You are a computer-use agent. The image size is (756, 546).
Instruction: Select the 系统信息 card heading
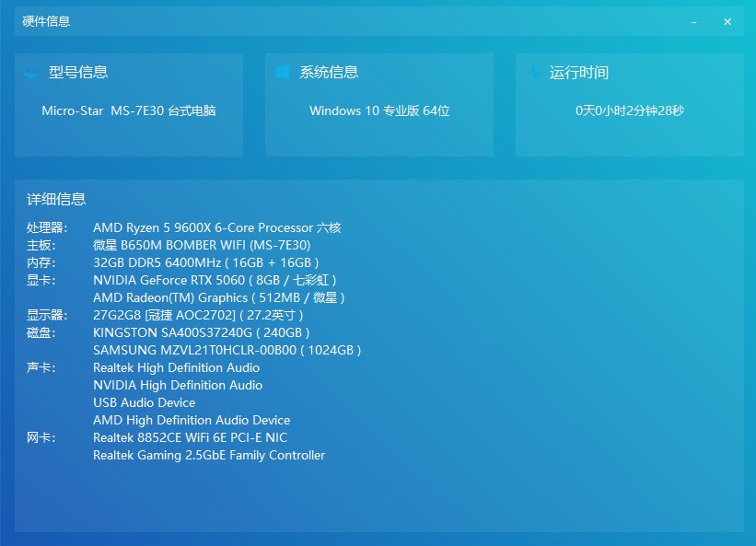click(329, 73)
